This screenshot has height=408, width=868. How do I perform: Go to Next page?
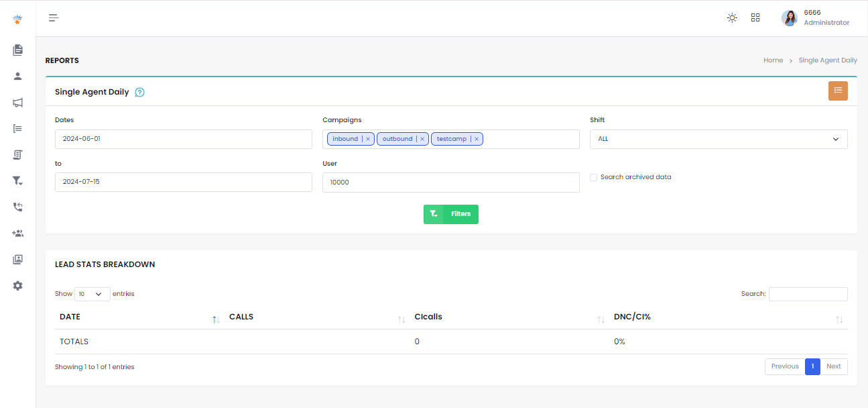pyautogui.click(x=834, y=366)
